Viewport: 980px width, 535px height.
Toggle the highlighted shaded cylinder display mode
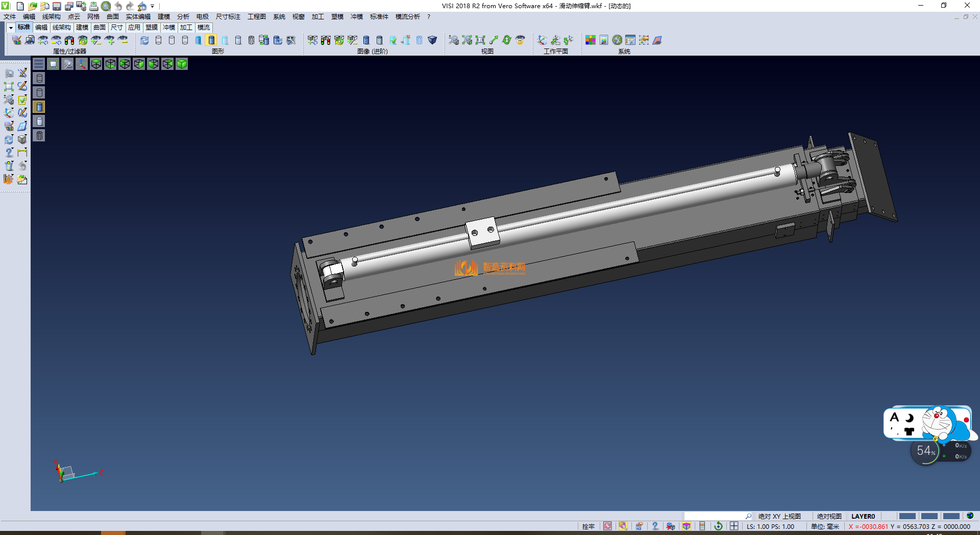[211, 40]
